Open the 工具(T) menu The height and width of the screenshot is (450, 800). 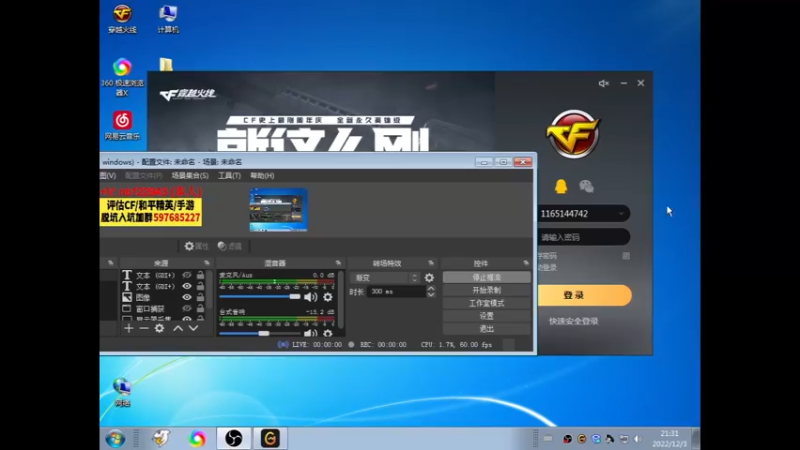[x=229, y=176]
